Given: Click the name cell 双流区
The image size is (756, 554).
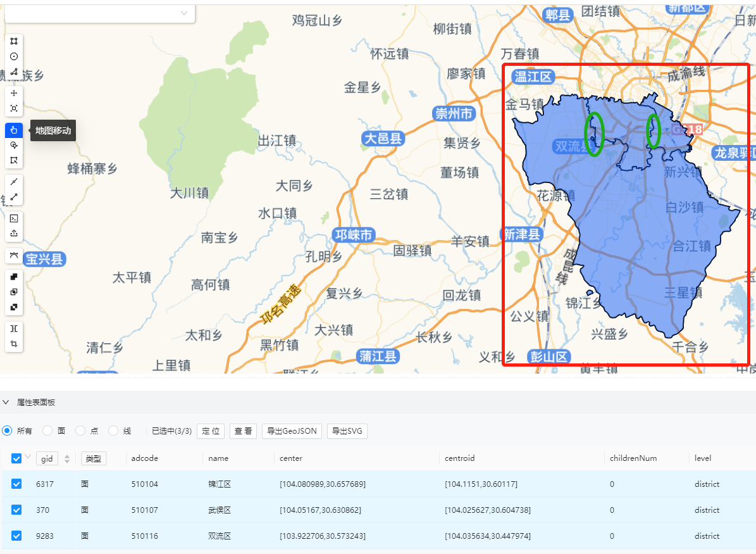Looking at the screenshot, I should click(x=220, y=536).
